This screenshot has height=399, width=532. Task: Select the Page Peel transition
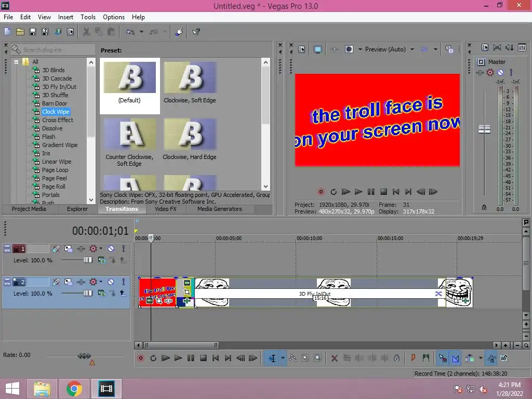point(54,178)
